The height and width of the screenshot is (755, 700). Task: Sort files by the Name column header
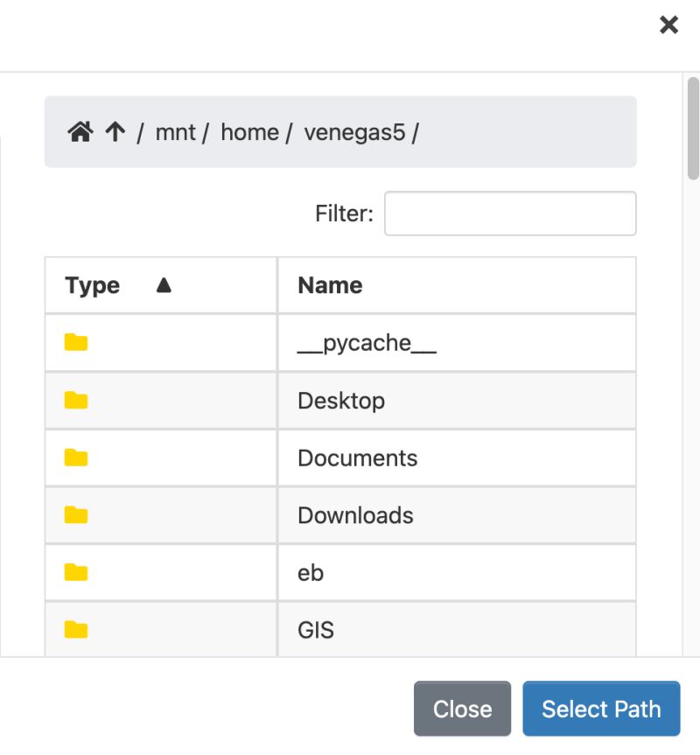click(330, 284)
